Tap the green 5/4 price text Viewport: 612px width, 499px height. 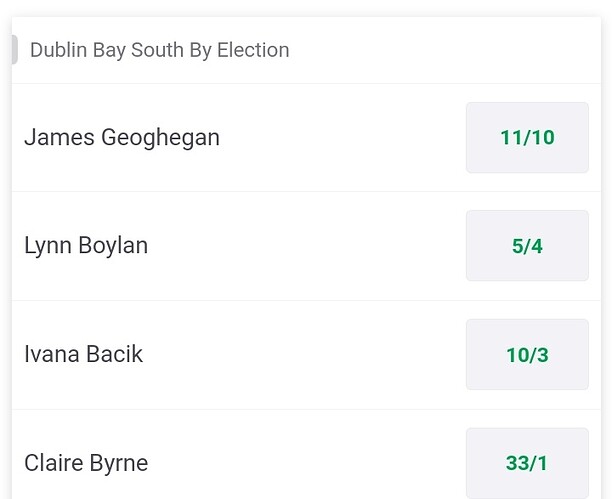(x=527, y=246)
